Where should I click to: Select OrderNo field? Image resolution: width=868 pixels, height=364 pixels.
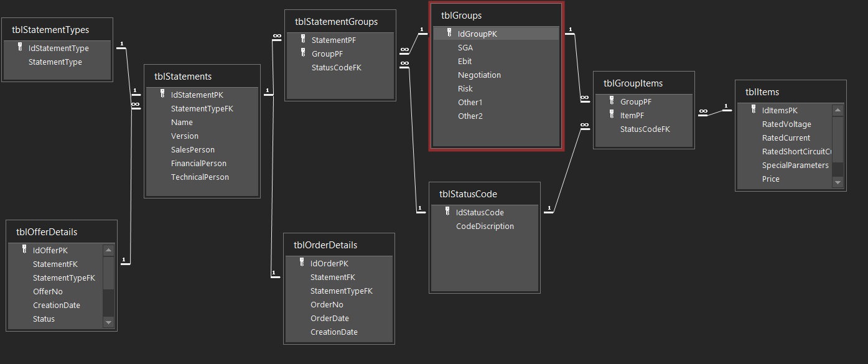tap(327, 304)
